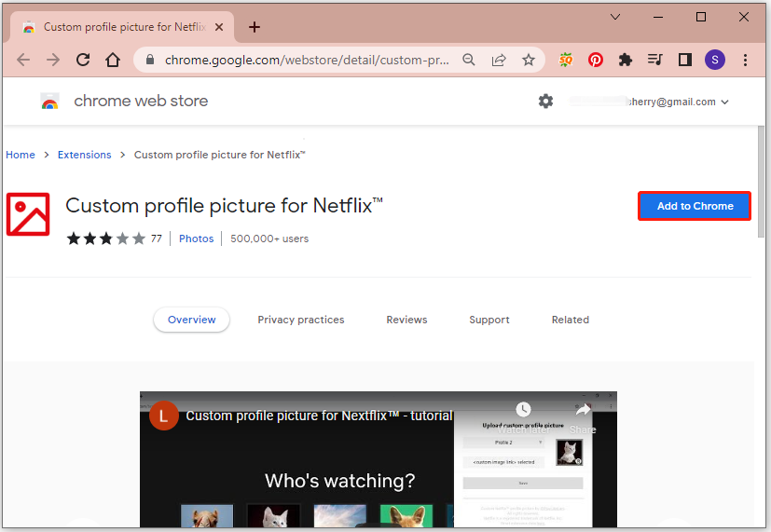Open the SEOquake extension icon
The image size is (771, 532).
pyautogui.click(x=566, y=60)
